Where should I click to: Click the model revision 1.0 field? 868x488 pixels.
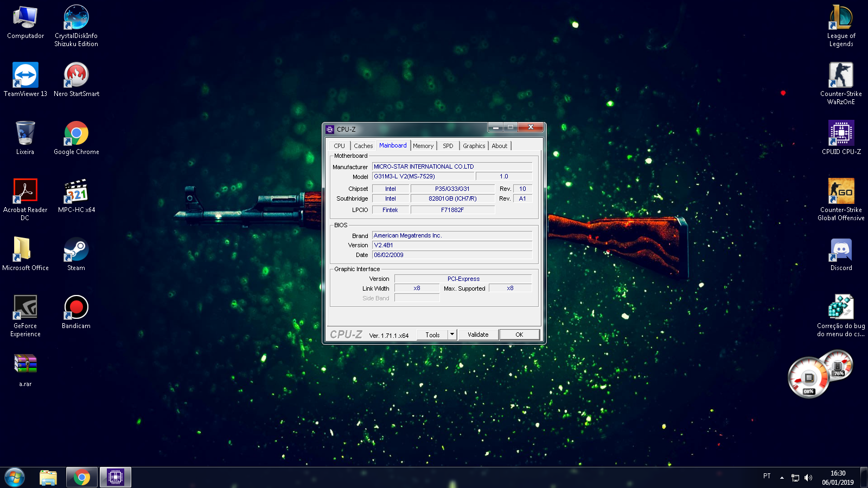(504, 176)
